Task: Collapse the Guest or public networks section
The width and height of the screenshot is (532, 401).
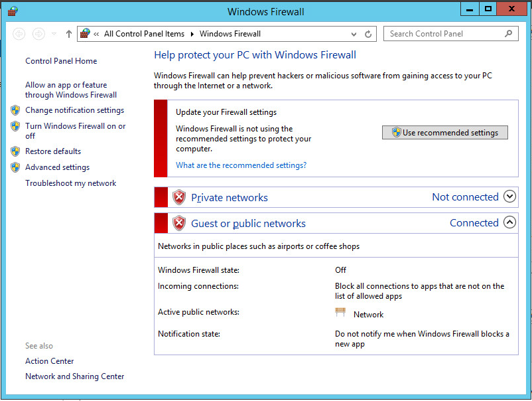Action: point(509,222)
